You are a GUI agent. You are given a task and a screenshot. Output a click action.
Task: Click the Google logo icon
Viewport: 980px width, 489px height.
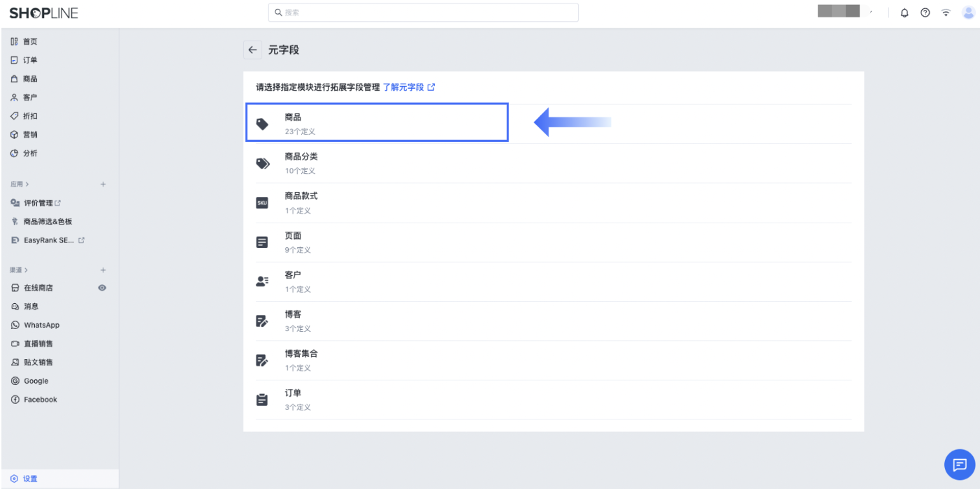pyautogui.click(x=15, y=381)
